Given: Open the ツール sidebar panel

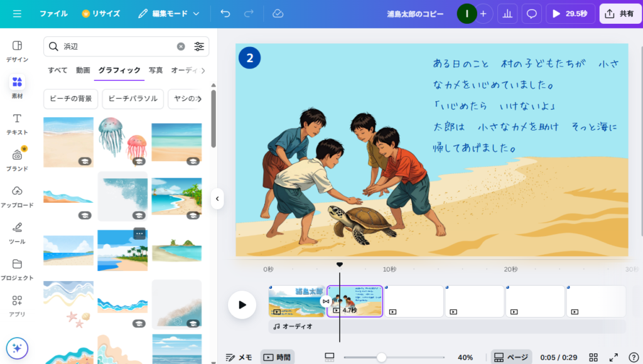Looking at the screenshot, I should tap(17, 233).
